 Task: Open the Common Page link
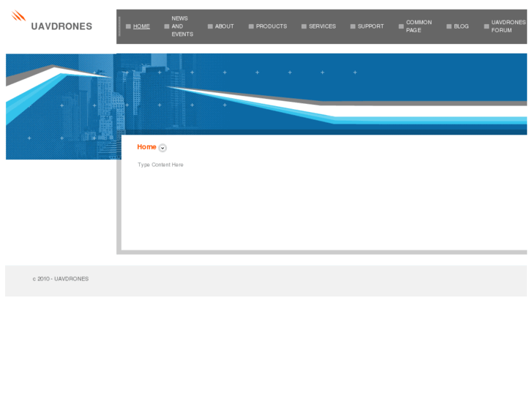(419, 26)
